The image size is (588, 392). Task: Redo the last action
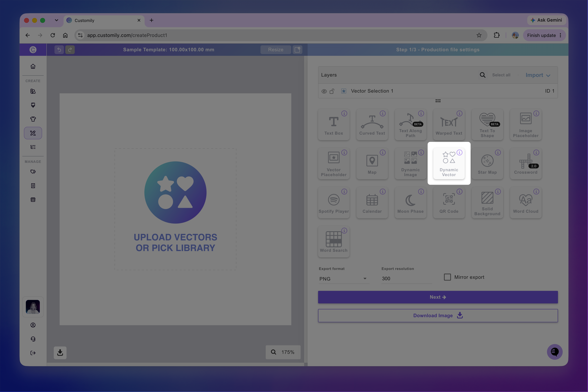(x=70, y=50)
